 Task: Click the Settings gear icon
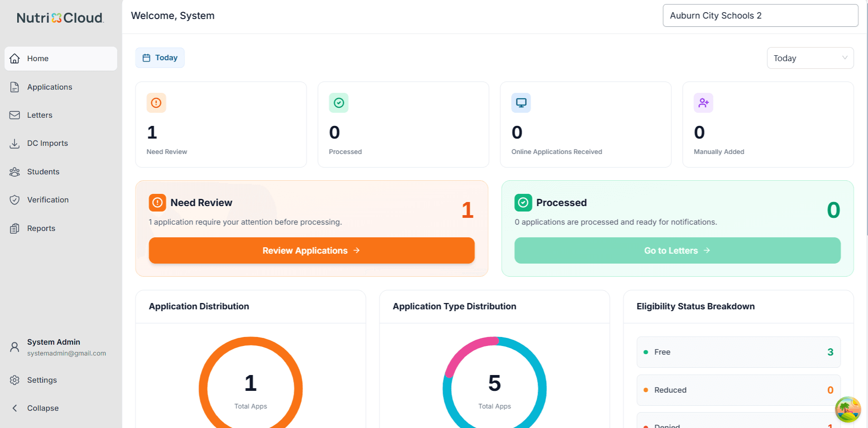point(14,380)
